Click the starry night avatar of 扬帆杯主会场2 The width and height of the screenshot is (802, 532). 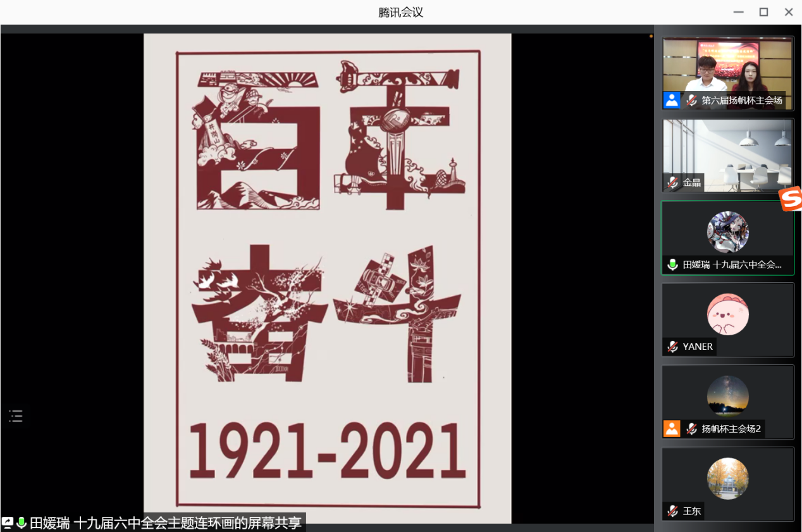pos(727,397)
